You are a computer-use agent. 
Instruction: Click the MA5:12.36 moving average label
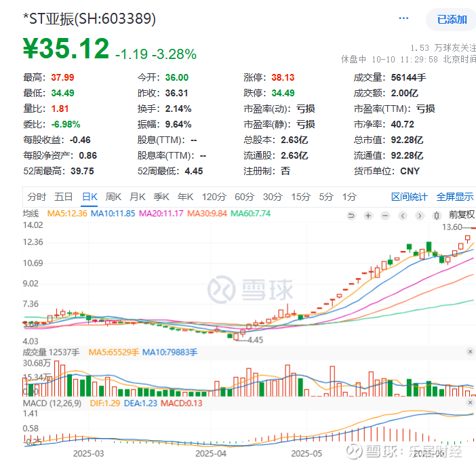[x=67, y=214]
